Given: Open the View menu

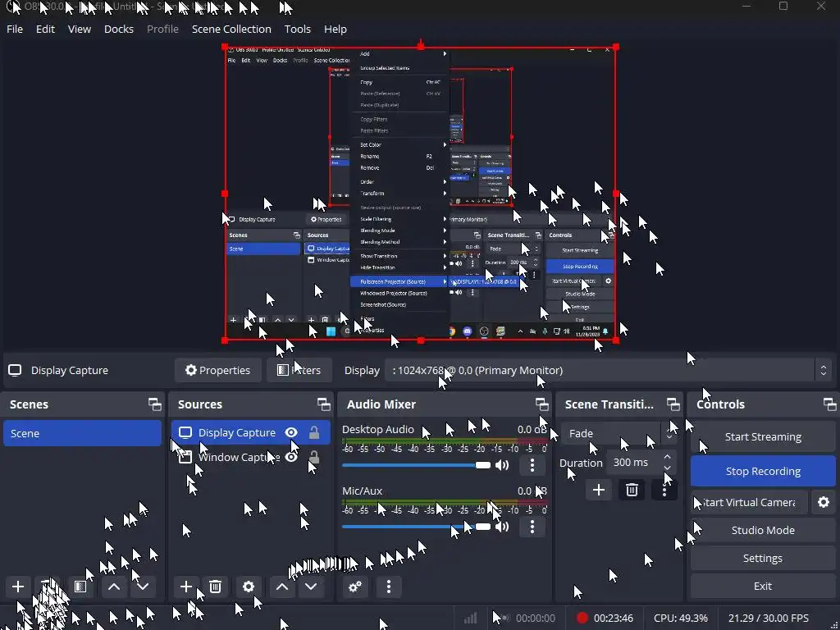Looking at the screenshot, I should point(80,29).
